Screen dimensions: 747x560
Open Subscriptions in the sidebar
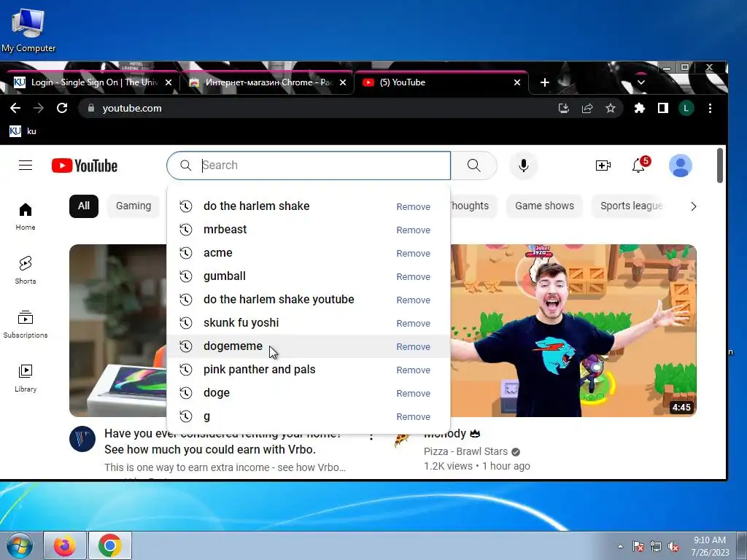[x=26, y=324]
